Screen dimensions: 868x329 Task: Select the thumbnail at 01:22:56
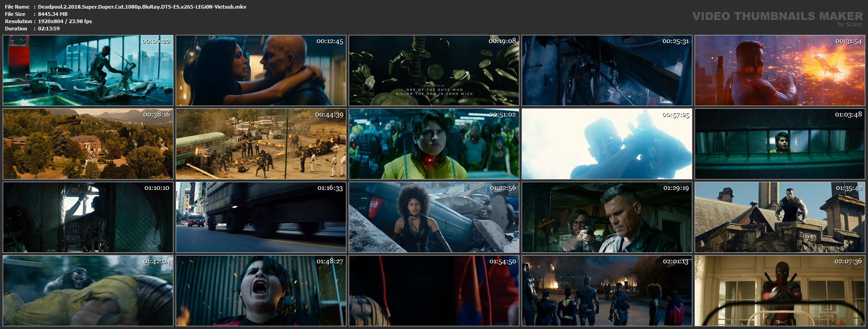click(434, 217)
